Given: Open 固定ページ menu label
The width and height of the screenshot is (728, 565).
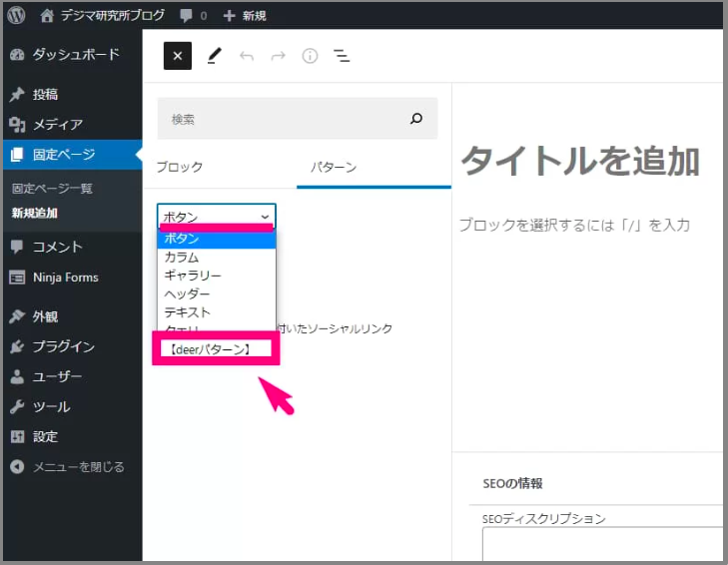Looking at the screenshot, I should pyautogui.click(x=64, y=154).
